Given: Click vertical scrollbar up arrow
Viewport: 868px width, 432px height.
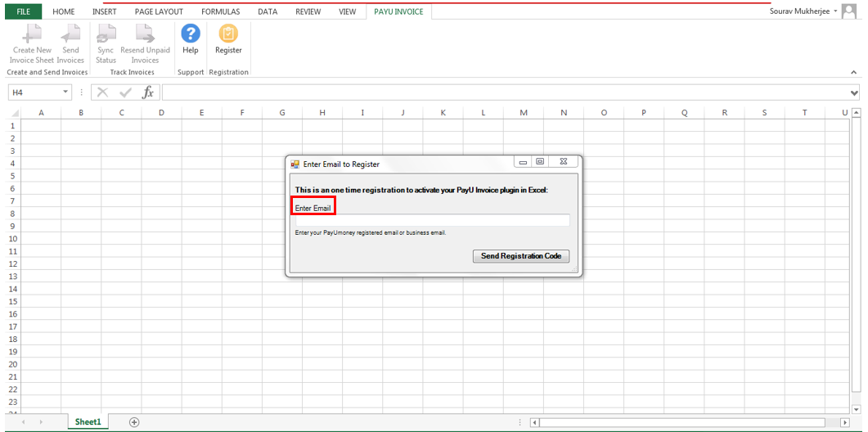Looking at the screenshot, I should [857, 113].
